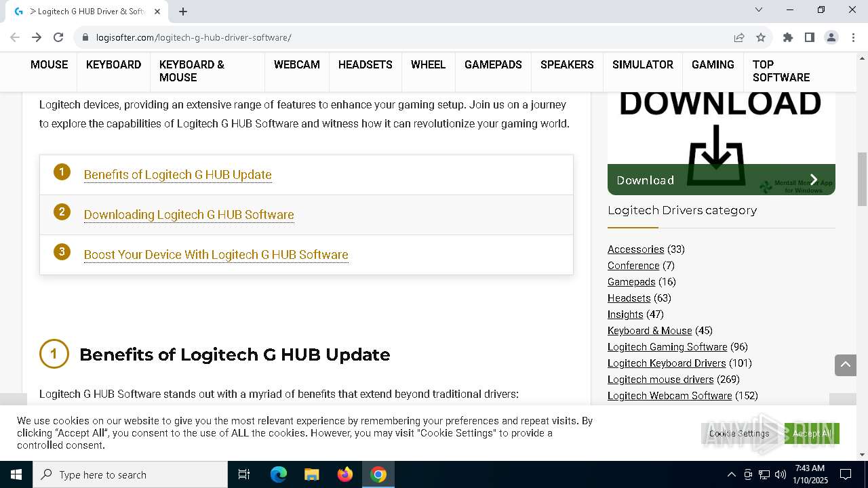868x488 pixels.
Task: Click the Download banner arrow
Action: tap(814, 180)
